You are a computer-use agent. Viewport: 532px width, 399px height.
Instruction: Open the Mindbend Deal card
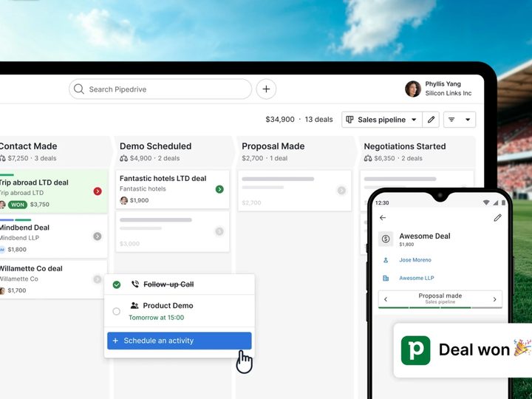(x=54, y=236)
